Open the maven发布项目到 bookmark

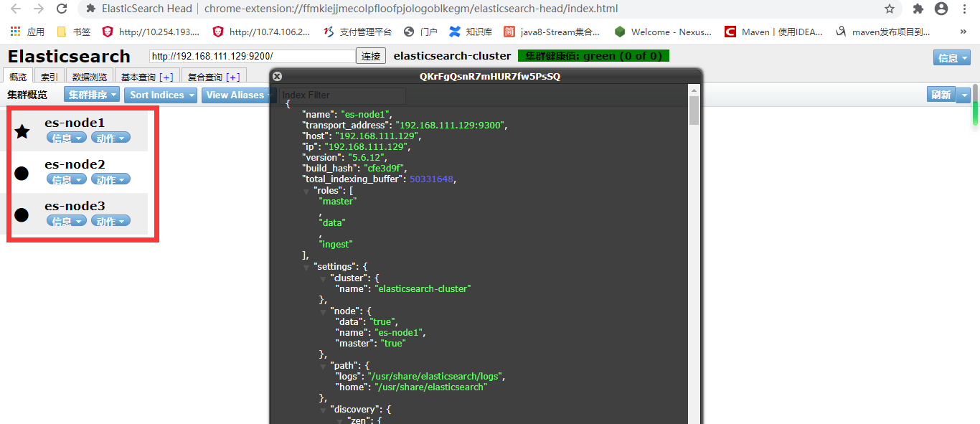point(883,32)
